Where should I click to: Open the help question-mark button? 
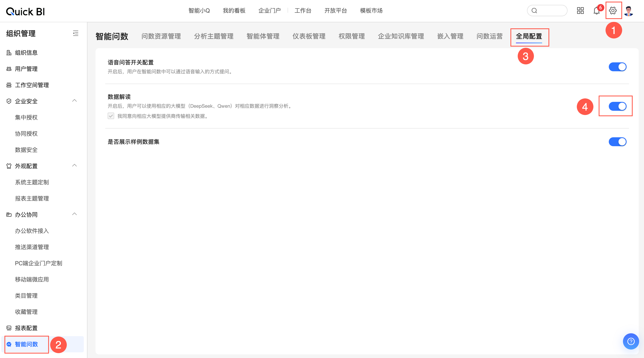631,341
